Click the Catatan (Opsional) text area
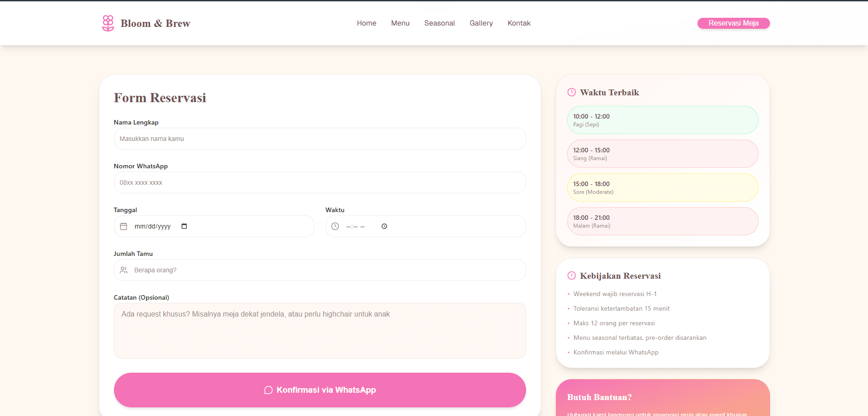Image resolution: width=868 pixels, height=416 pixels. tap(320, 331)
